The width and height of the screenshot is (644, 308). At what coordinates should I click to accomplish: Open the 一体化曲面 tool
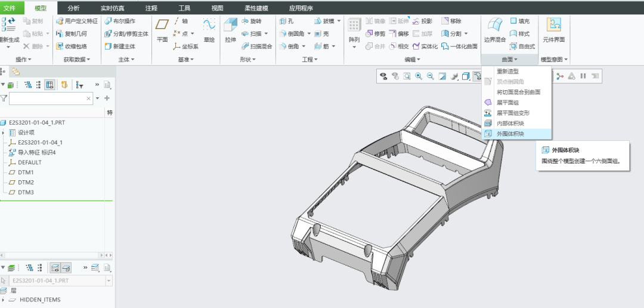tap(459, 47)
